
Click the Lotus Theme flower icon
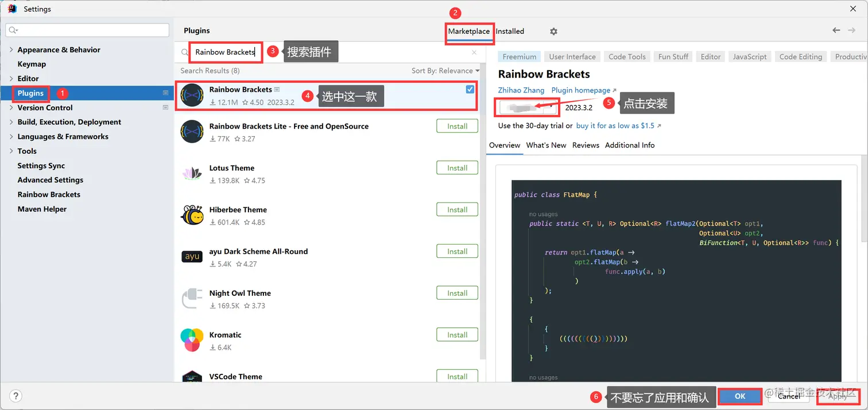(x=192, y=173)
